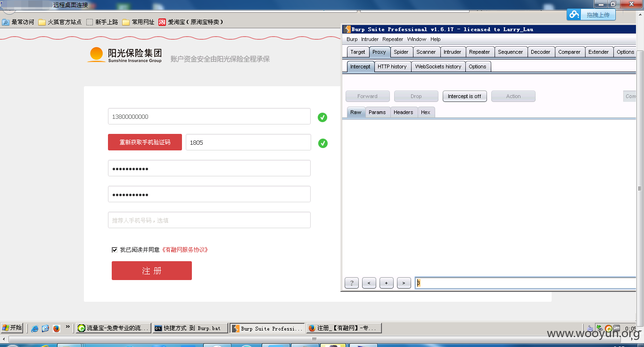
Task: Open the 常用网址 bookmark folder
Action: 138,22
